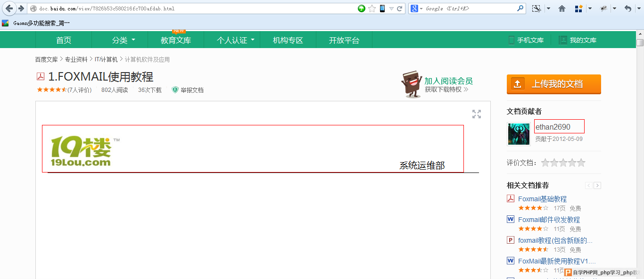Click the PDF icon beside the document title

pos(41,77)
